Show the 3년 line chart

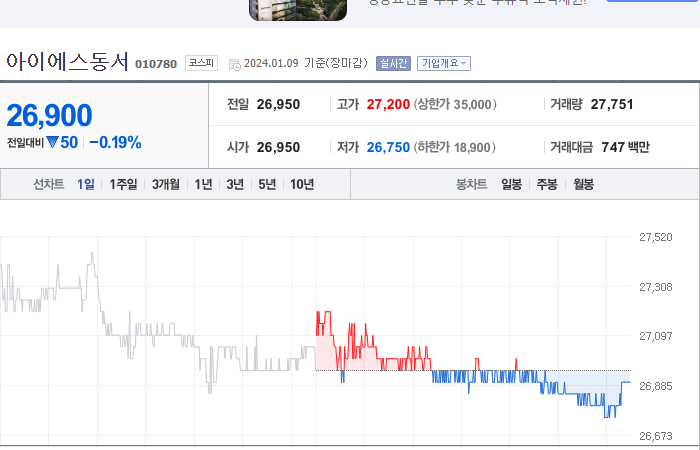click(235, 184)
